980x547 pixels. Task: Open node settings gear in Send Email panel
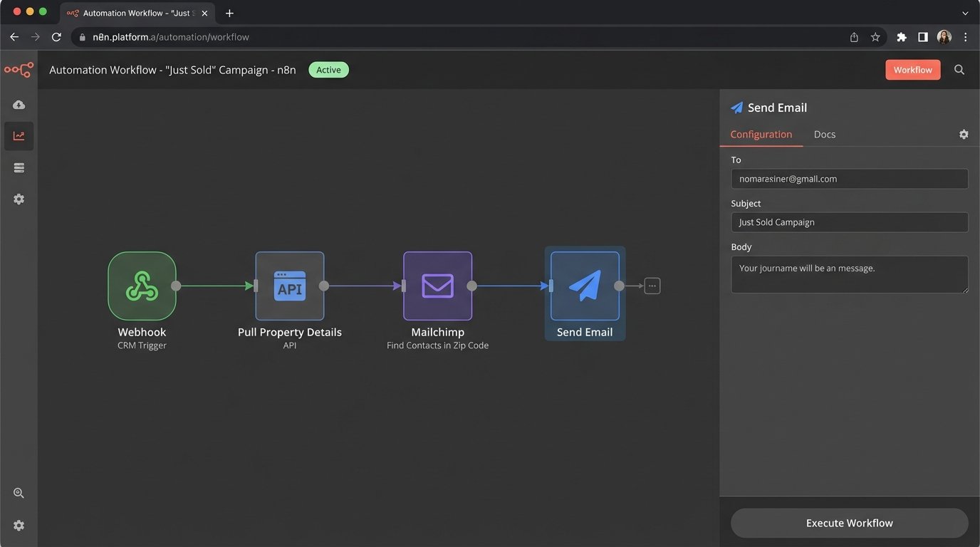click(964, 135)
